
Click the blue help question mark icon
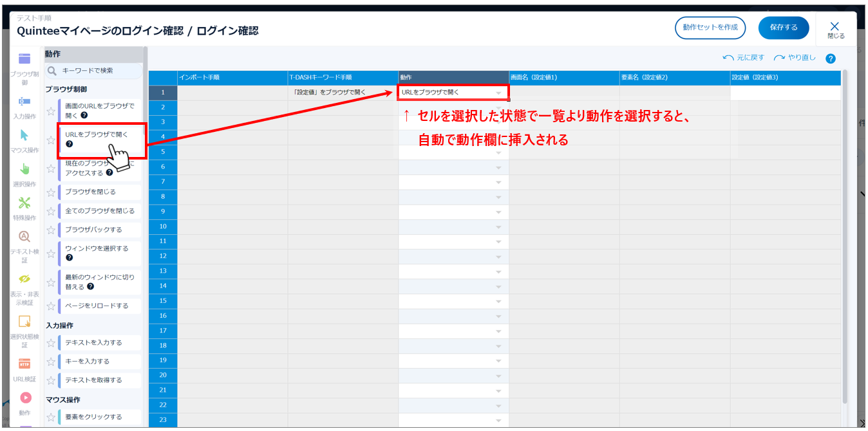(830, 59)
